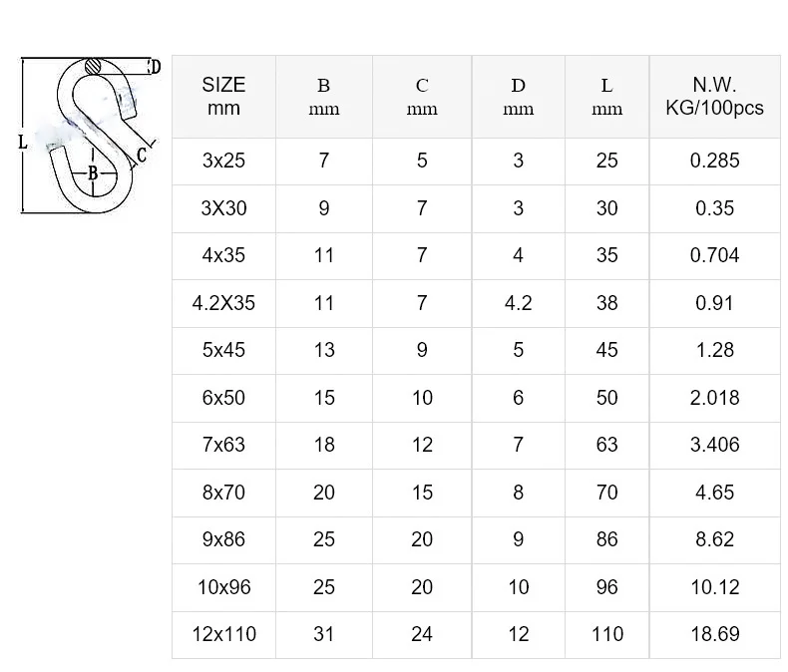
Task: Click the 3X30 size cell
Action: pyautogui.click(x=223, y=208)
